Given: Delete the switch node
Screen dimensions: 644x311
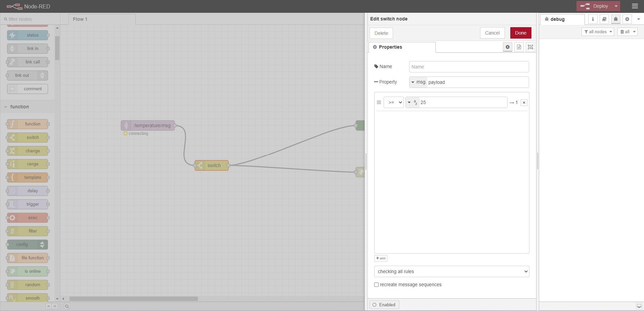Looking at the screenshot, I should click(x=381, y=33).
